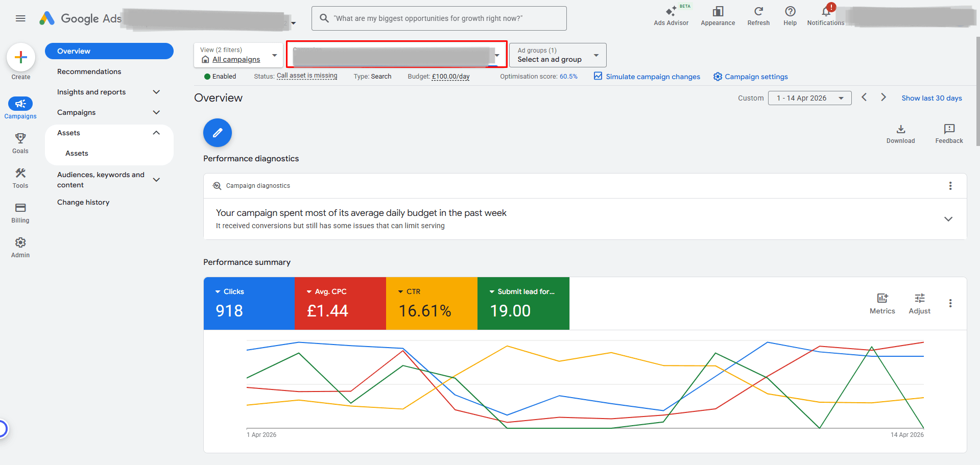Click the red Avg. CPC scorecard tile
This screenshot has height=465, width=980.
click(x=341, y=303)
